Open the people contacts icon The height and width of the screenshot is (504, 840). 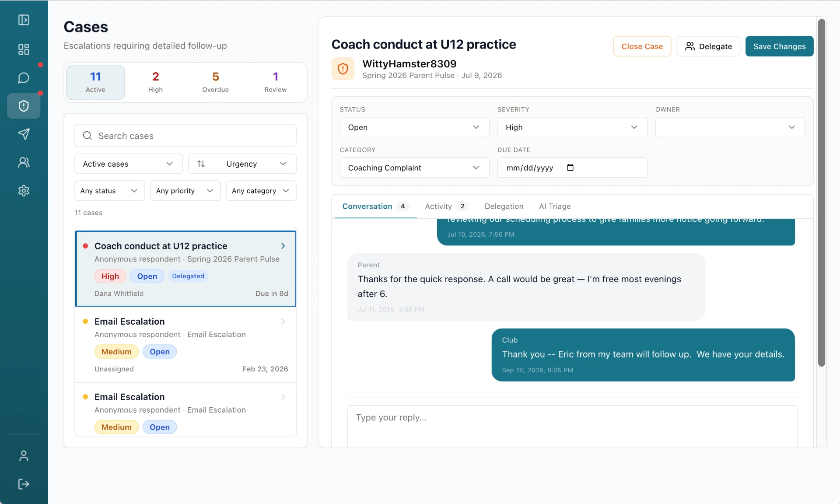(24, 162)
